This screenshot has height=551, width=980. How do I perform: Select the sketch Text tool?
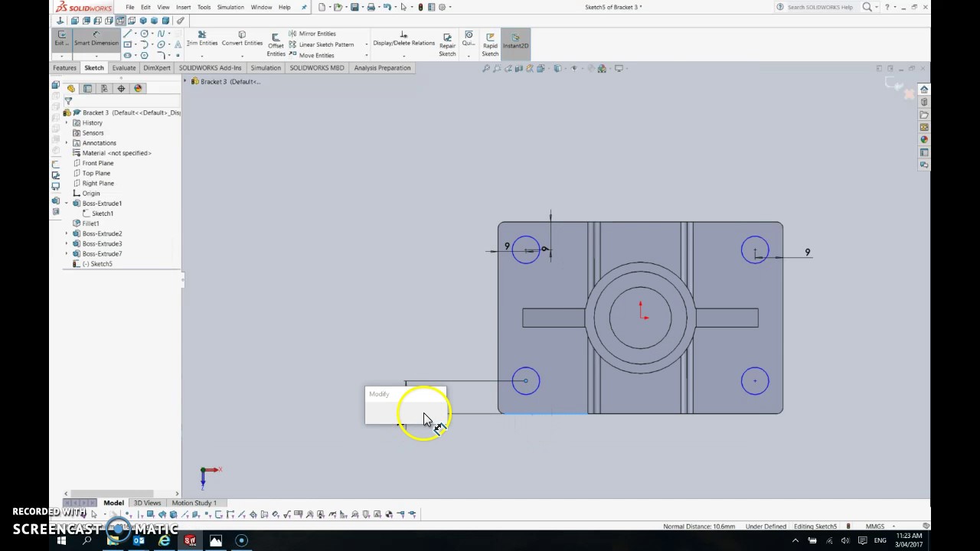pyautogui.click(x=178, y=44)
